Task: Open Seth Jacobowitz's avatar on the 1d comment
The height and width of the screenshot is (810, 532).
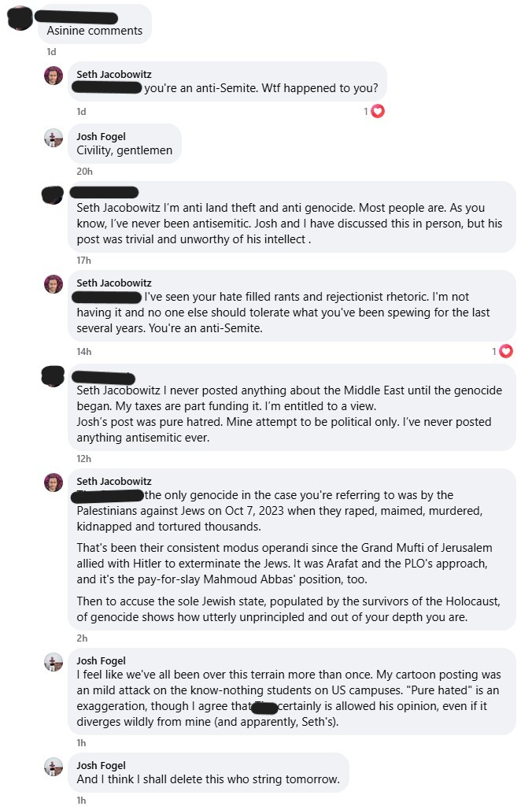Action: click(54, 76)
